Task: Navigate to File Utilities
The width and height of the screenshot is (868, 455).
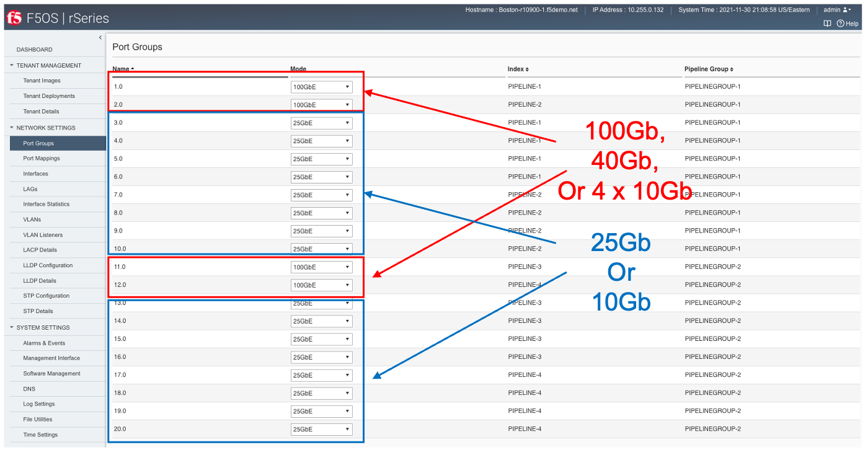Action: tap(38, 420)
